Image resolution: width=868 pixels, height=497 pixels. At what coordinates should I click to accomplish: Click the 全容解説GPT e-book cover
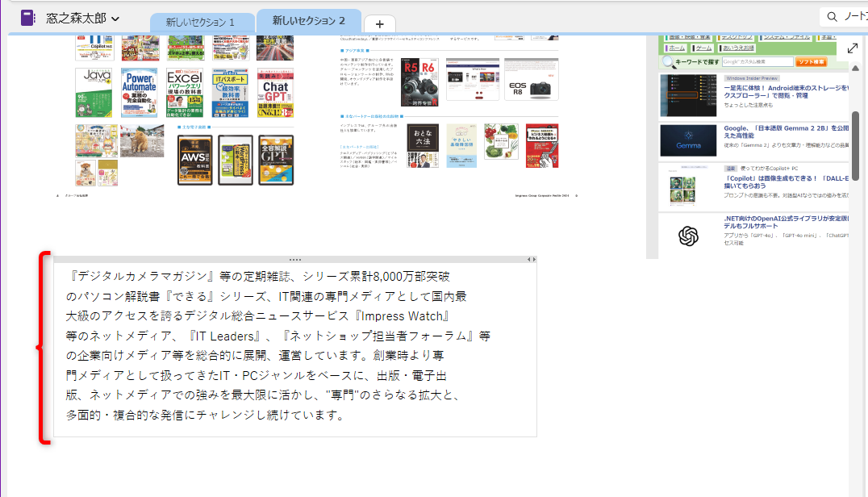click(x=276, y=160)
